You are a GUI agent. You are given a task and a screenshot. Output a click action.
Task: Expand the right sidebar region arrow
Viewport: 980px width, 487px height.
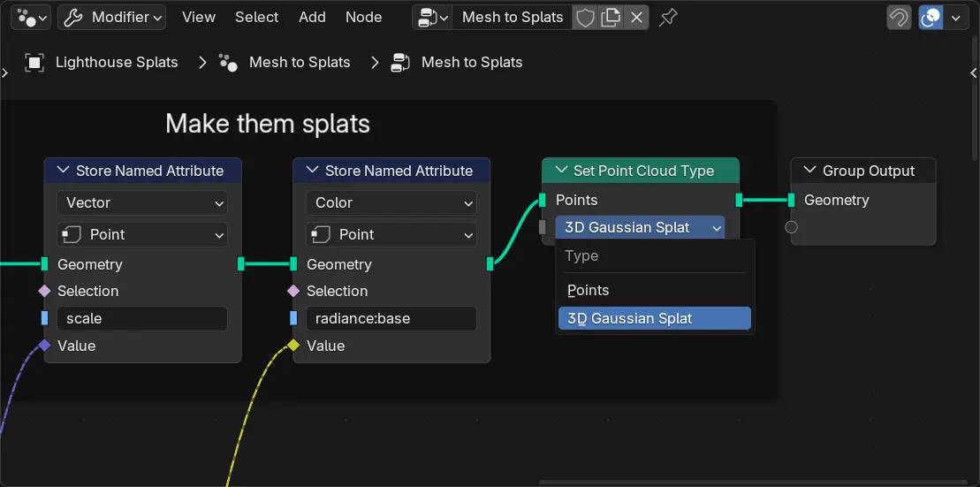point(974,73)
